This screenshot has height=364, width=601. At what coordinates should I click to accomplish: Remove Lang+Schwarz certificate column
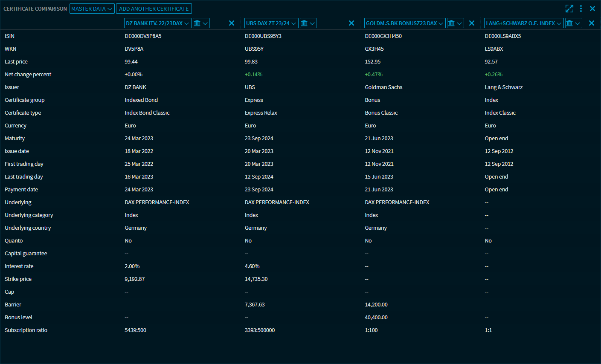tap(592, 23)
